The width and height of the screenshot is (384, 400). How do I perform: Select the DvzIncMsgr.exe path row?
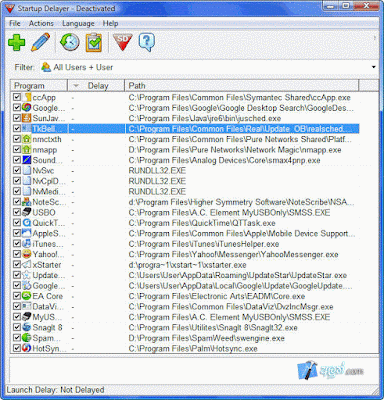pos(231,307)
